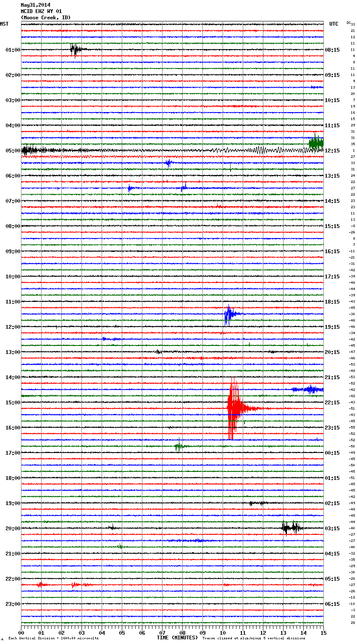Select the 07:00 MST time label
Image resolution: width=357 pixels, height=644 pixels.
coord(13,201)
